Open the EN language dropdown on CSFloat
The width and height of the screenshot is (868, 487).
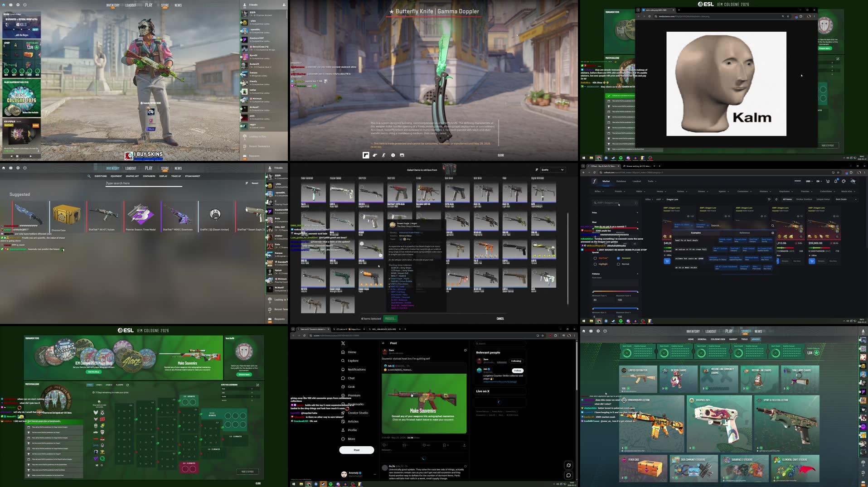(819, 181)
